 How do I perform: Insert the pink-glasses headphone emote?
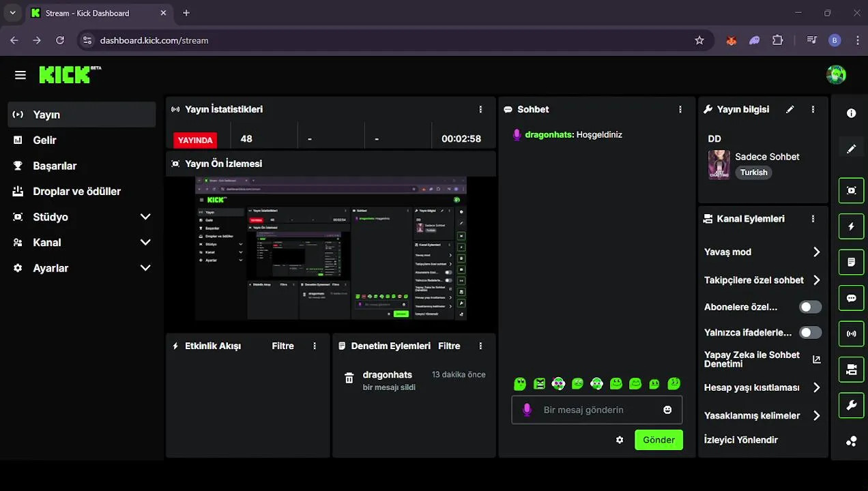(x=558, y=383)
